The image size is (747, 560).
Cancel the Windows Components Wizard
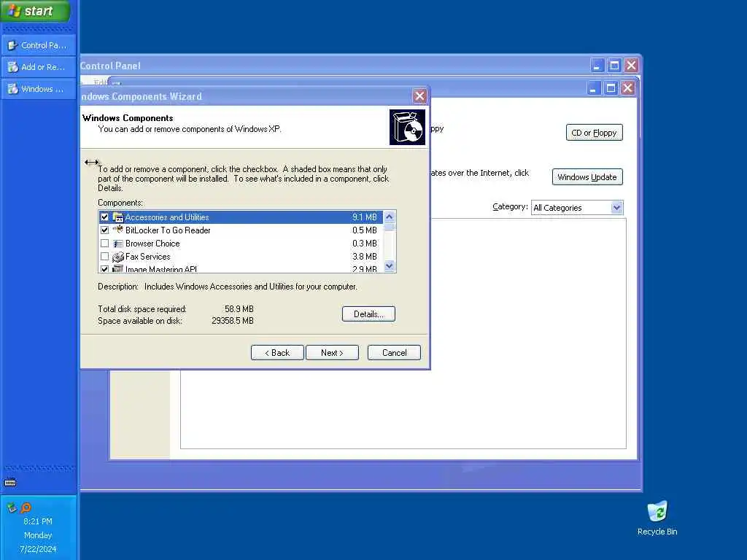pos(395,353)
